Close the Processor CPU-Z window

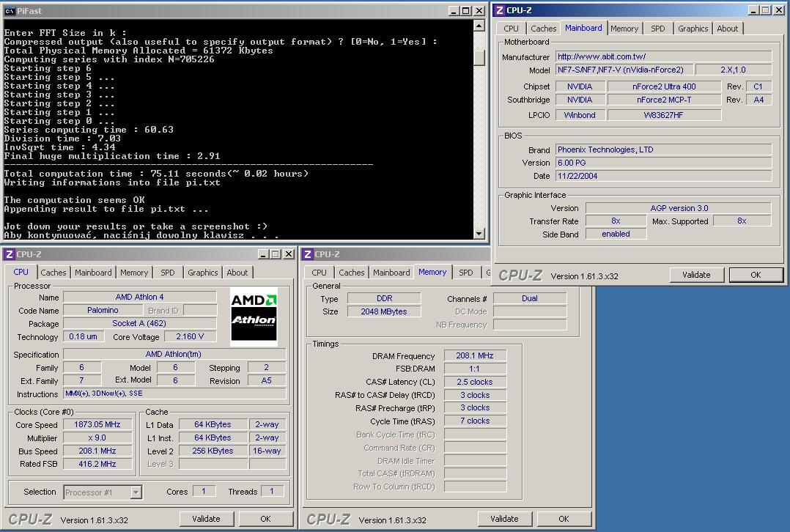(x=289, y=254)
